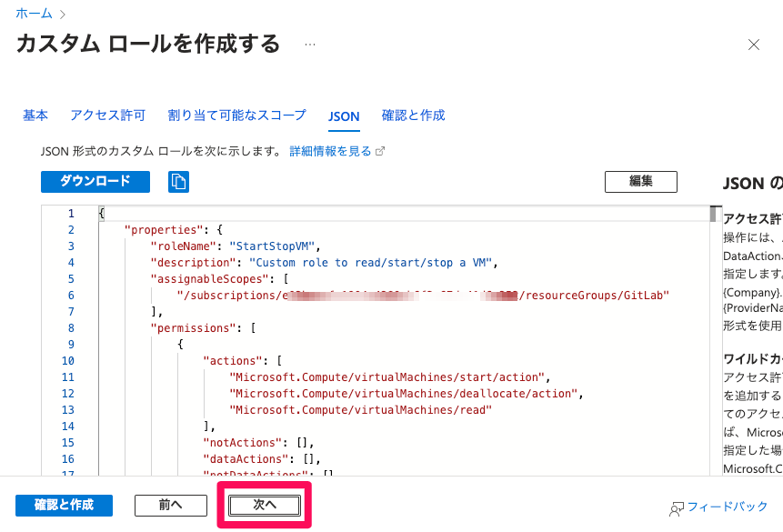Click the "roleName" line in the JSON

point(236,246)
